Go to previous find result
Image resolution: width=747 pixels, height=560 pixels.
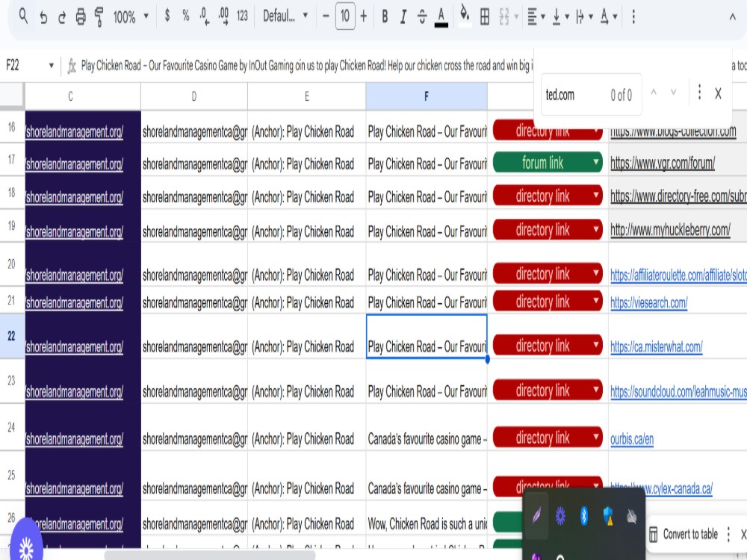tap(654, 92)
